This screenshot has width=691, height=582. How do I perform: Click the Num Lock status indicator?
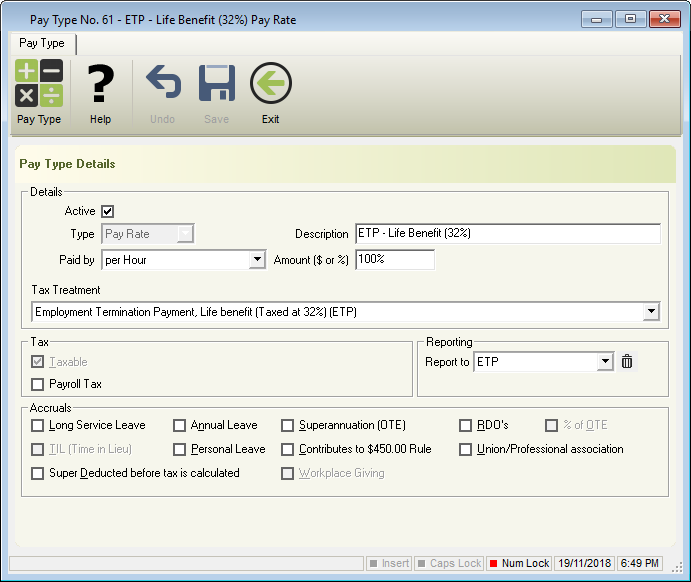[x=519, y=563]
